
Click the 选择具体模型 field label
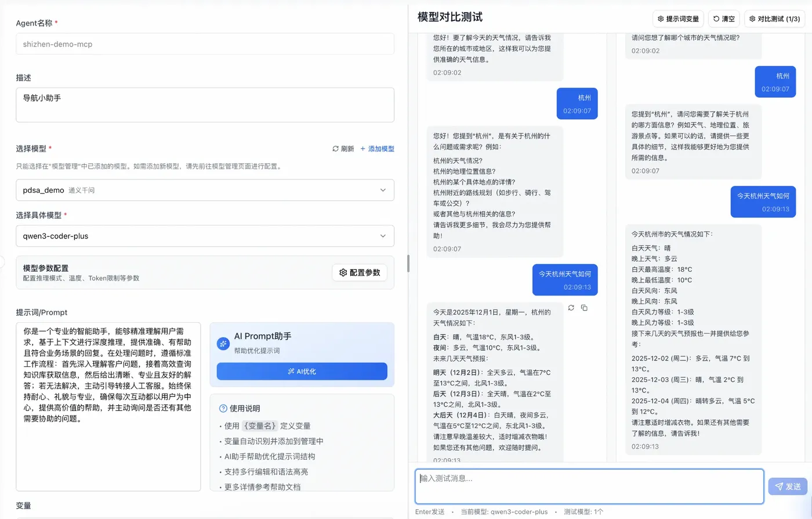[x=39, y=215]
